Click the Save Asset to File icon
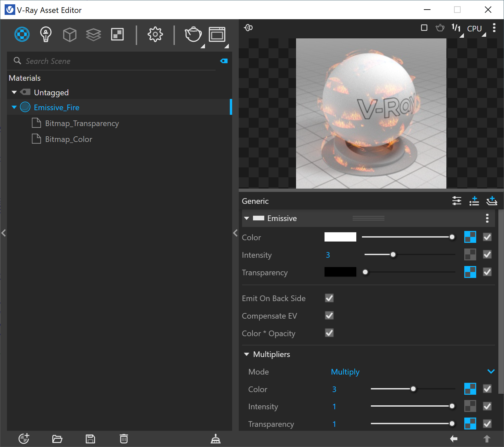This screenshot has width=504, height=447. (90, 439)
